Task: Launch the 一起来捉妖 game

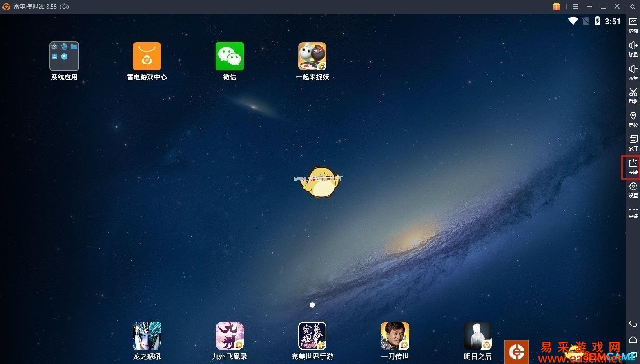Action: coord(312,57)
